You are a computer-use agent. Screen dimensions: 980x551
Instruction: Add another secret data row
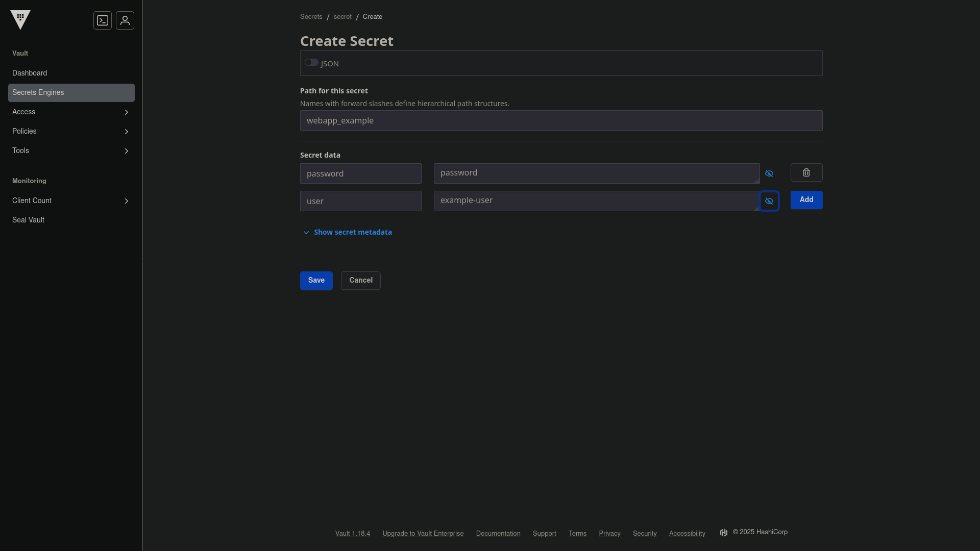pyautogui.click(x=806, y=199)
